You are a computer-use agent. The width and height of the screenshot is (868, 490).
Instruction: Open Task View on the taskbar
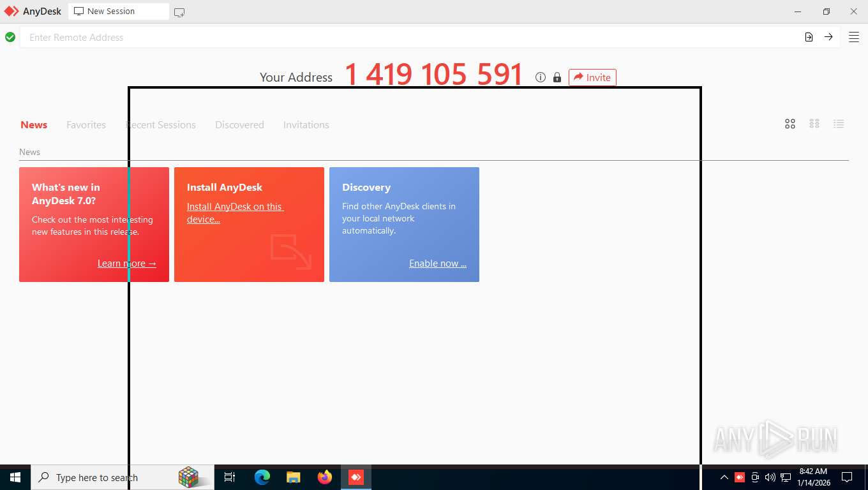pos(230,477)
